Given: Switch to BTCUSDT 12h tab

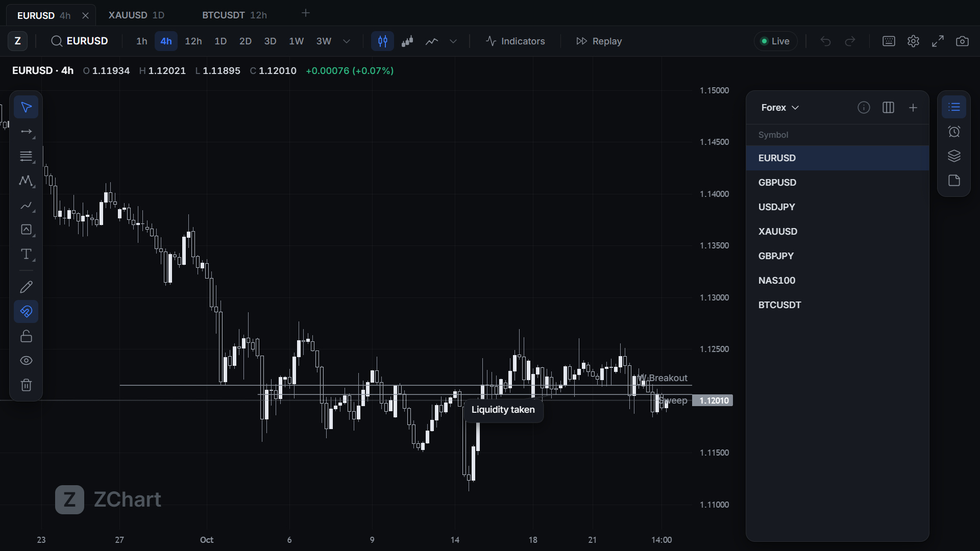Looking at the screenshot, I should tap(234, 15).
